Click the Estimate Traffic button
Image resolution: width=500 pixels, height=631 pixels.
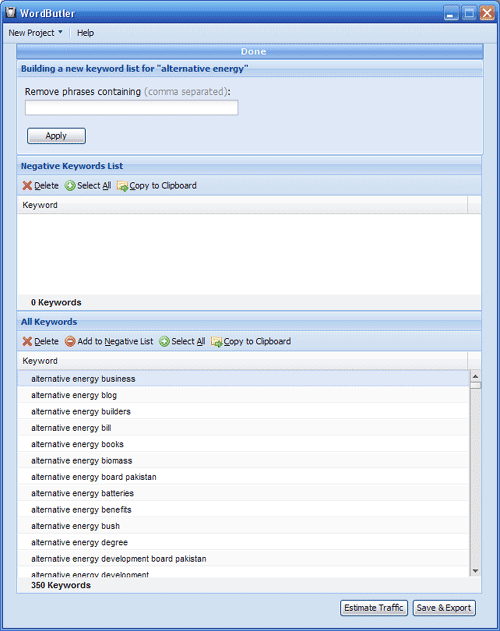[374, 608]
